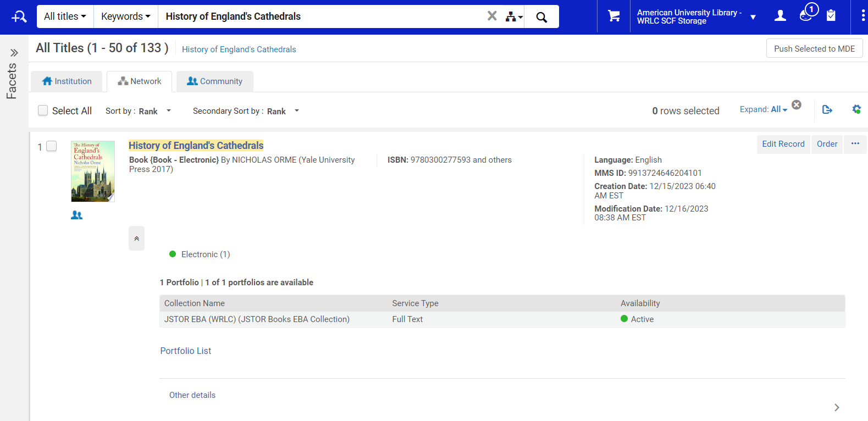This screenshot has width=868, height=421.
Task: Click the book cover thumbnail
Action: pyautogui.click(x=93, y=171)
